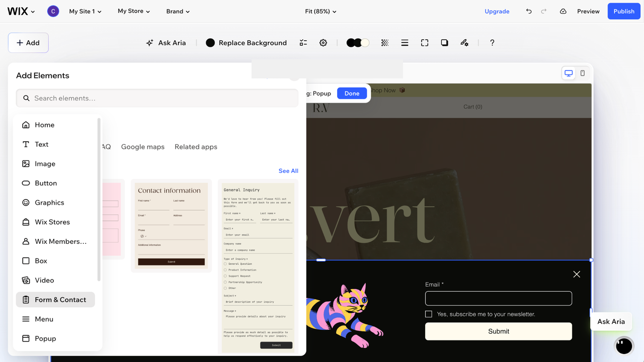Click the Home house icon
Viewport: 644px width, 362px height.
26,125
